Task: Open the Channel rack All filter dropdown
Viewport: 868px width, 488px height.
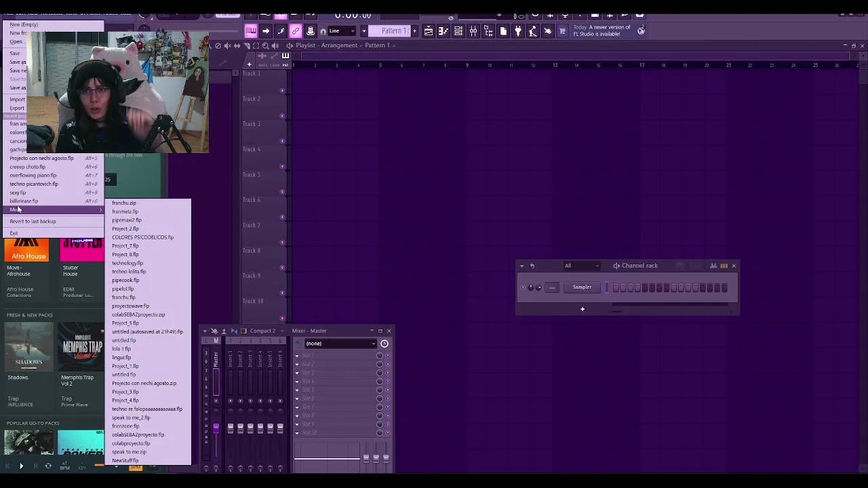Action: [582, 266]
